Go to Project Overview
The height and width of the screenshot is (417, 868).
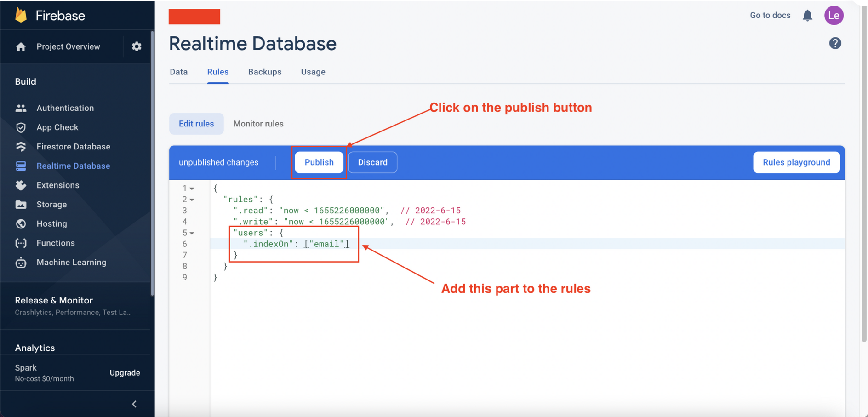(68, 46)
